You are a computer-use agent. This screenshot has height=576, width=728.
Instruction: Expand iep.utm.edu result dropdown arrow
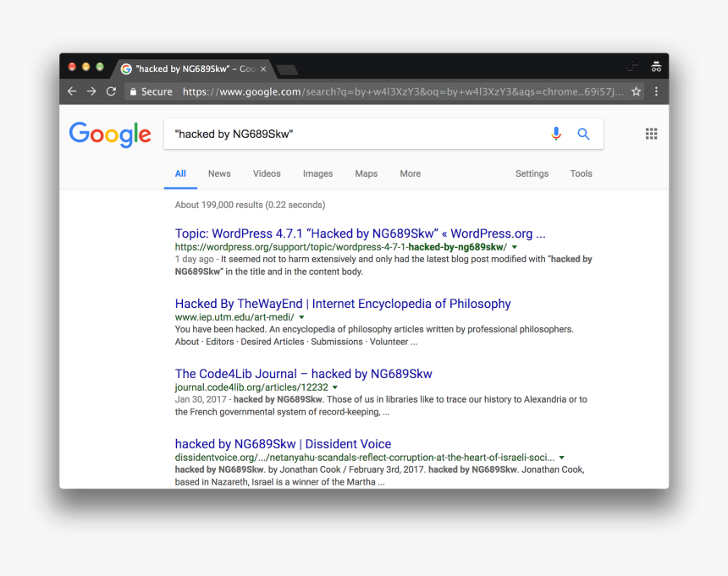302,318
